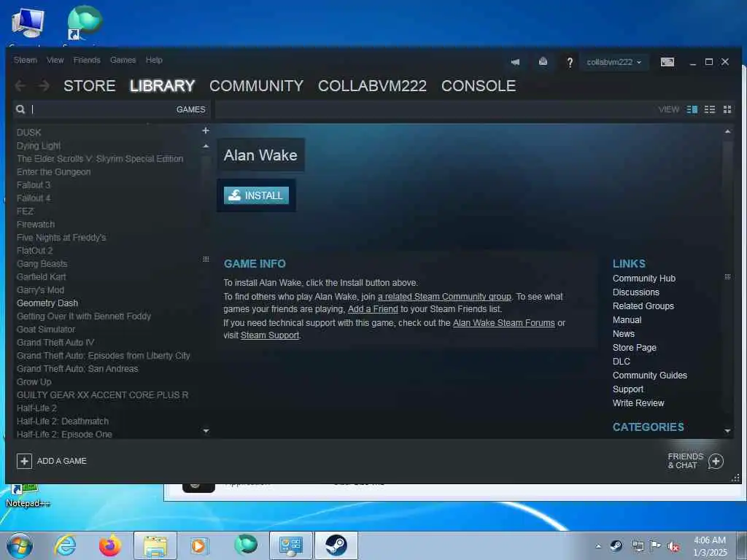The image size is (747, 560).
Task: Select Fallout 4 in the list
Action: coord(34,198)
